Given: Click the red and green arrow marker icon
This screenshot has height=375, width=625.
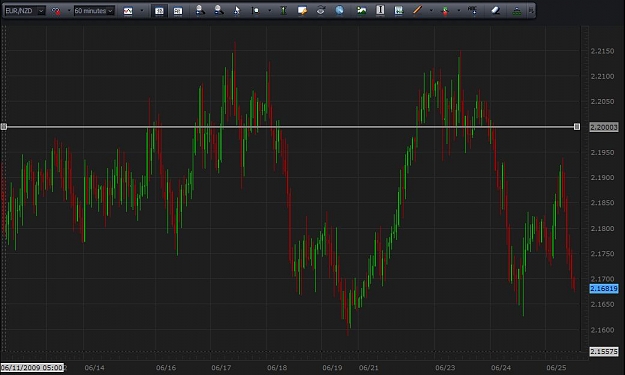Looking at the screenshot, I should [x=445, y=11].
